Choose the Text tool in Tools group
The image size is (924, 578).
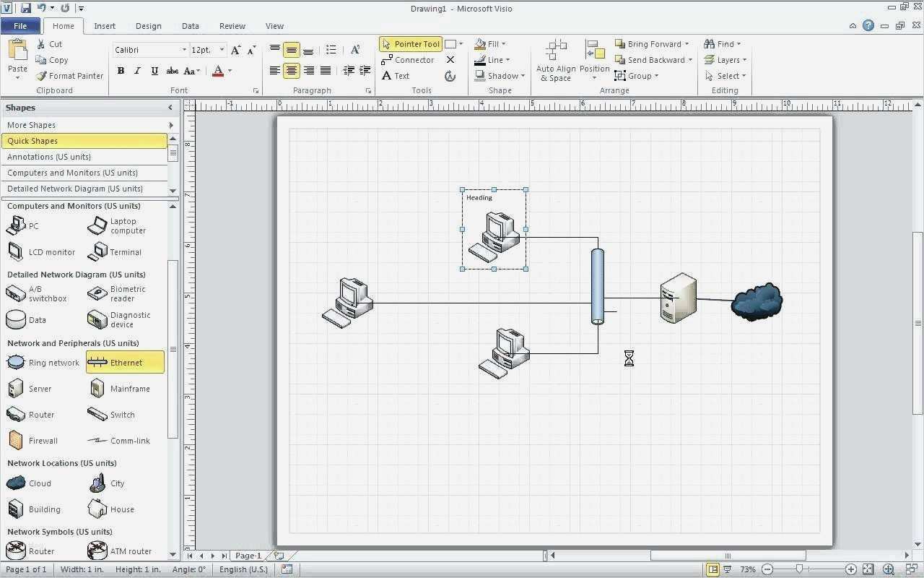coord(396,76)
